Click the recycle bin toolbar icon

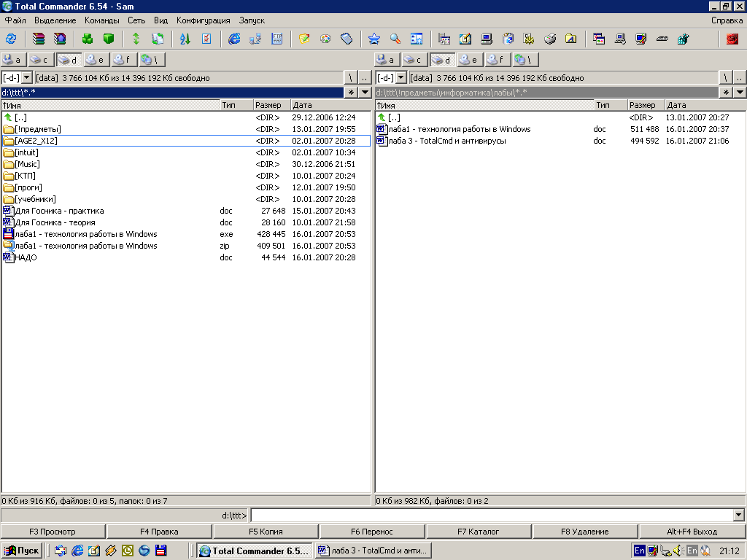508,39
